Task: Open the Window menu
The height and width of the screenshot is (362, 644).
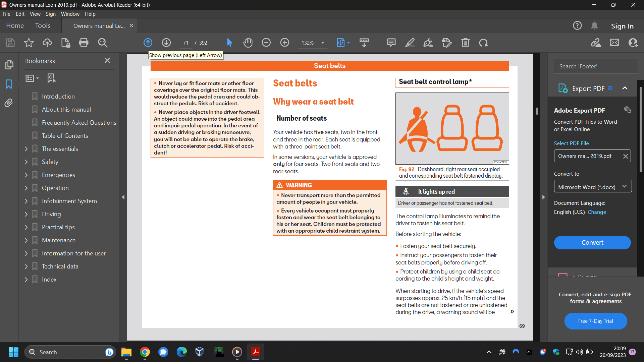Action: pos(70,14)
